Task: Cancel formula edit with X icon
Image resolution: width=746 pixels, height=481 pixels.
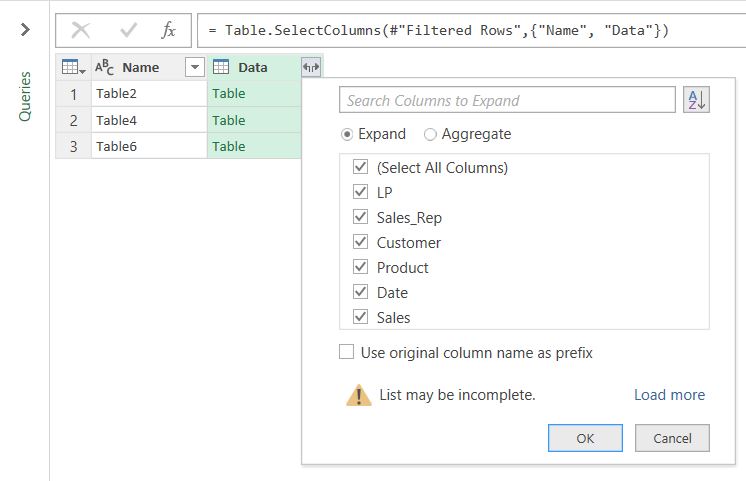Action: coord(81,30)
